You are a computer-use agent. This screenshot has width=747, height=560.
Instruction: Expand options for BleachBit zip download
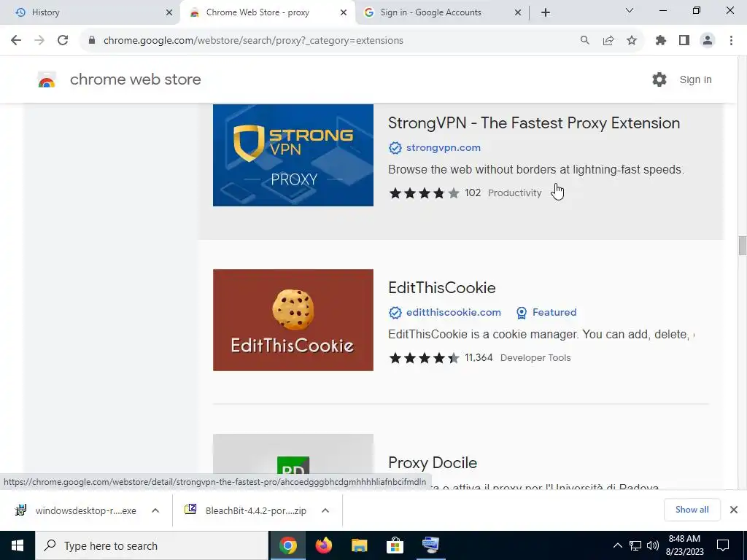325,510
